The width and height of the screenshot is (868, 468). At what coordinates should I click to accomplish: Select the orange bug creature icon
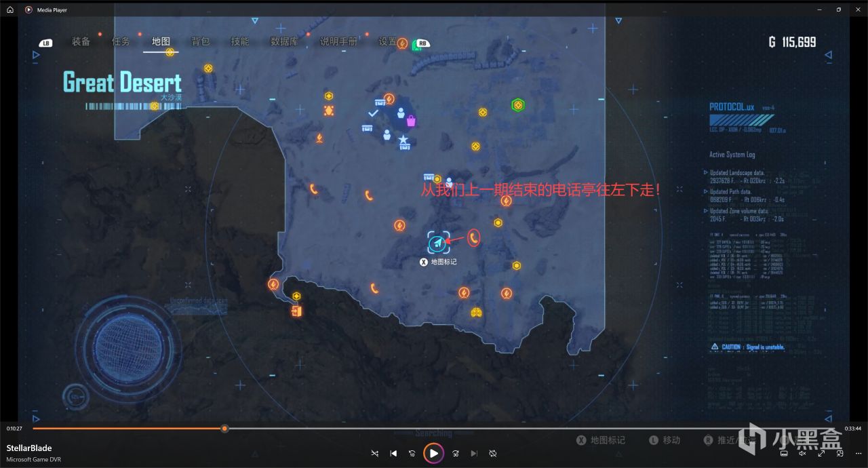point(329,110)
